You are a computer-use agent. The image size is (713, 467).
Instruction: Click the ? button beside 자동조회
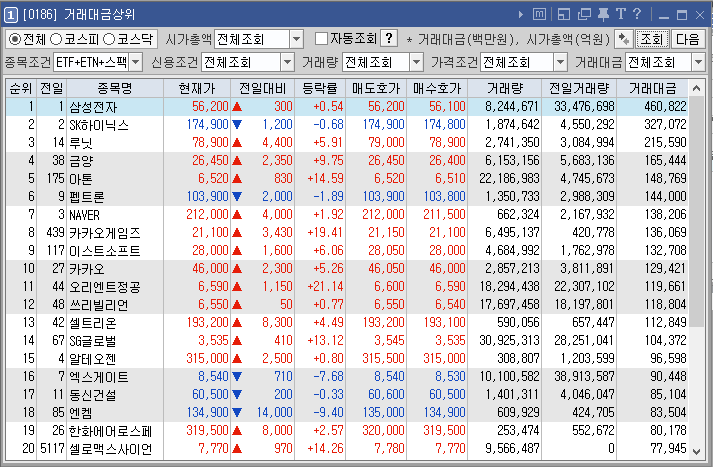tap(389, 39)
